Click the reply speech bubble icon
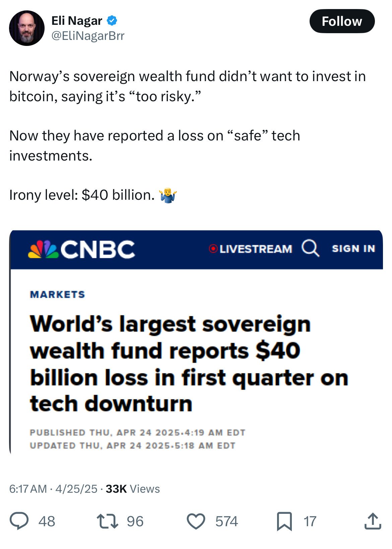392x549 pixels. tap(19, 521)
